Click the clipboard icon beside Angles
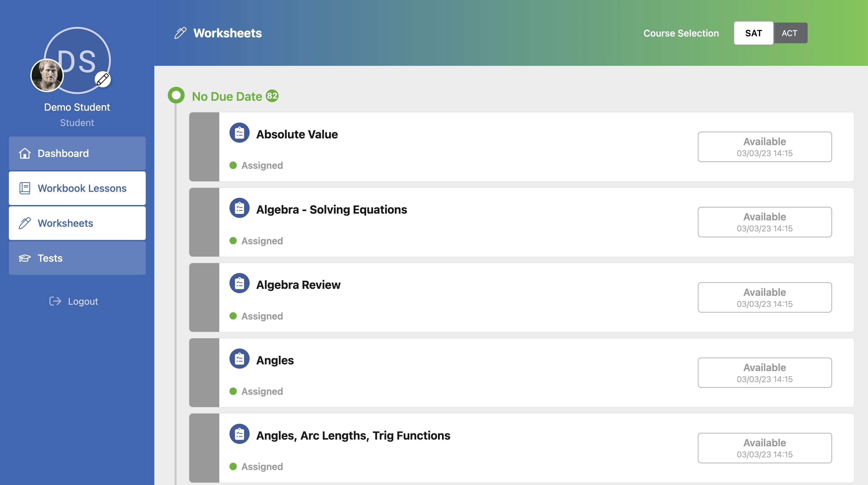868x485 pixels. 239,358
